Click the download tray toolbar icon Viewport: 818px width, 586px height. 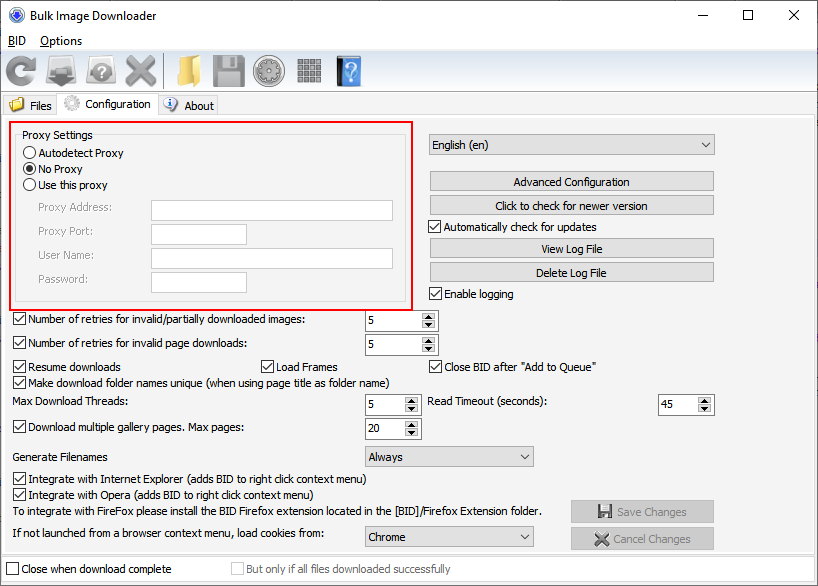coord(61,70)
